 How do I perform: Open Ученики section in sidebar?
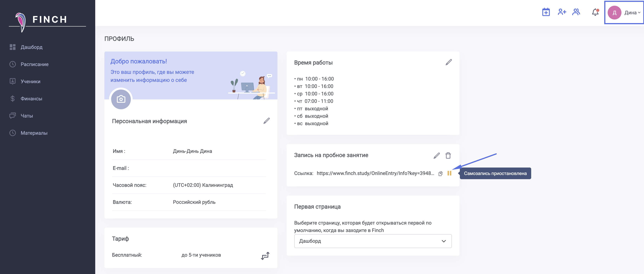coord(30,81)
